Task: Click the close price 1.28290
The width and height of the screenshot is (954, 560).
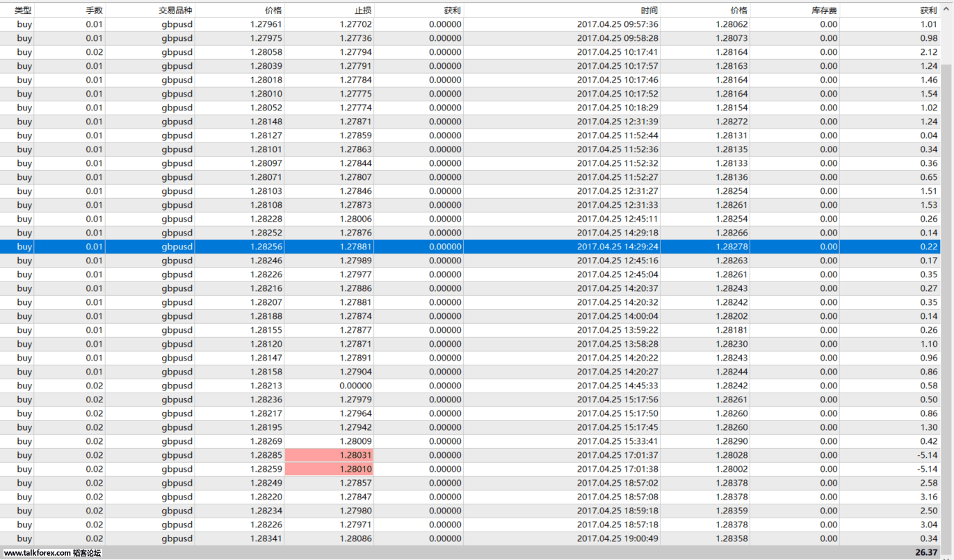Action: 731,441
